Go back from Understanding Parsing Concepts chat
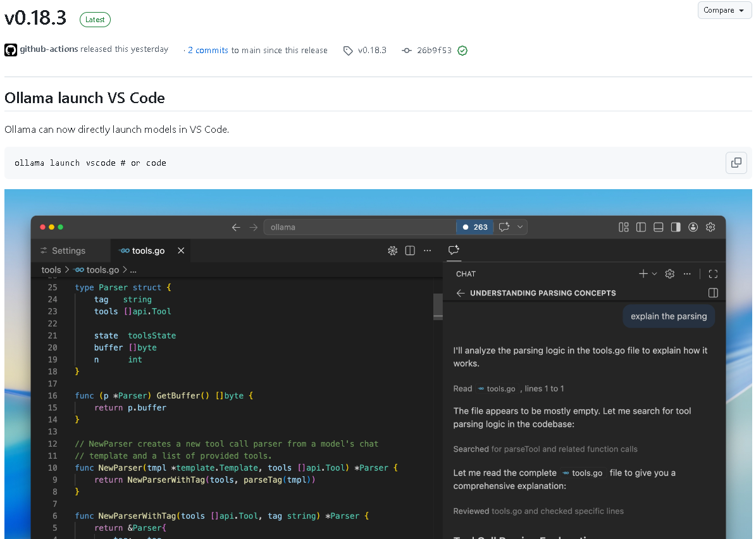Screen dimensions: 756x539 click(461, 293)
